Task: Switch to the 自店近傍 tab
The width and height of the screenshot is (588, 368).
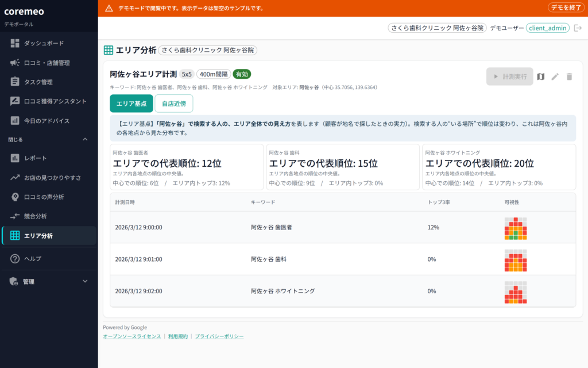Action: point(174,103)
